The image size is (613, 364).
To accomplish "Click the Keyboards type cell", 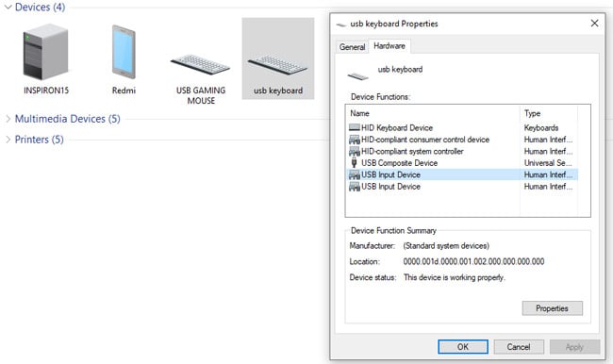I will tap(541, 128).
